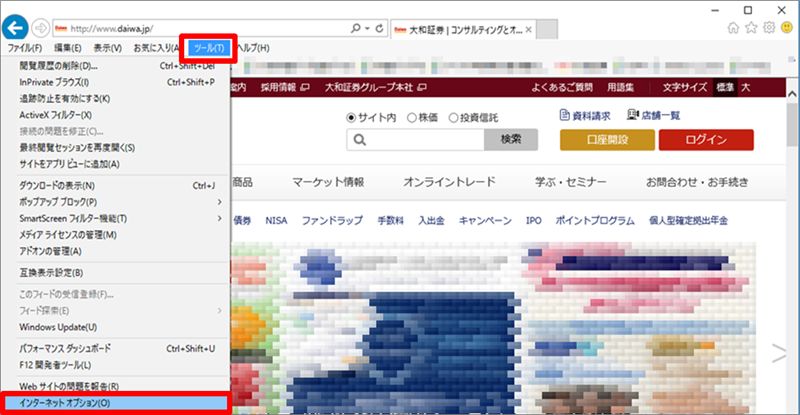
Task: Select 追跡防止を有効にする(K)
Action: pyautogui.click(x=116, y=99)
